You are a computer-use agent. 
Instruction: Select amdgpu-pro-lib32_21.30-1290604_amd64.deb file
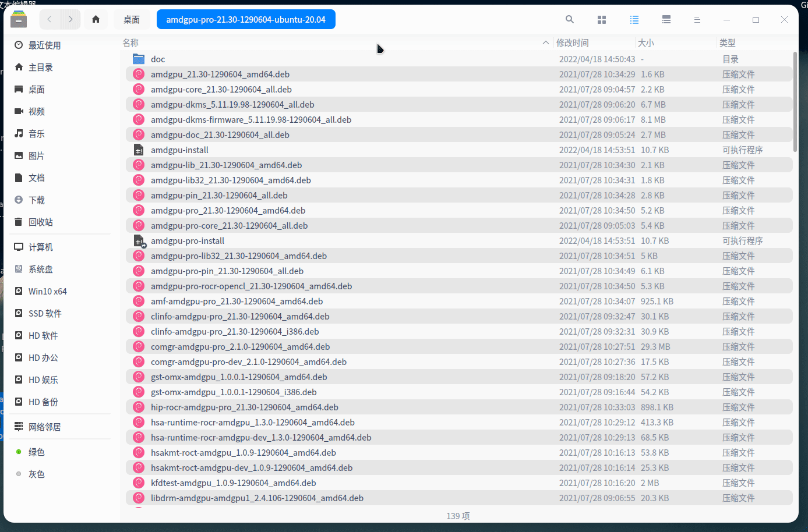(x=459, y=256)
